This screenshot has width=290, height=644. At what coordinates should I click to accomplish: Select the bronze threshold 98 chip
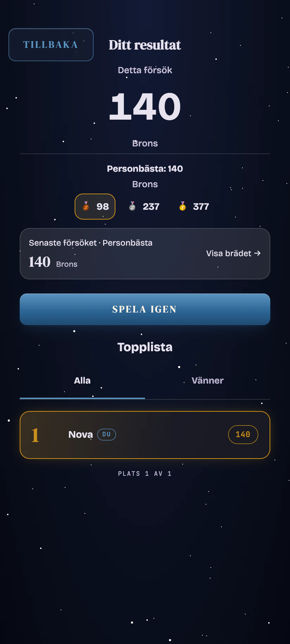(95, 207)
